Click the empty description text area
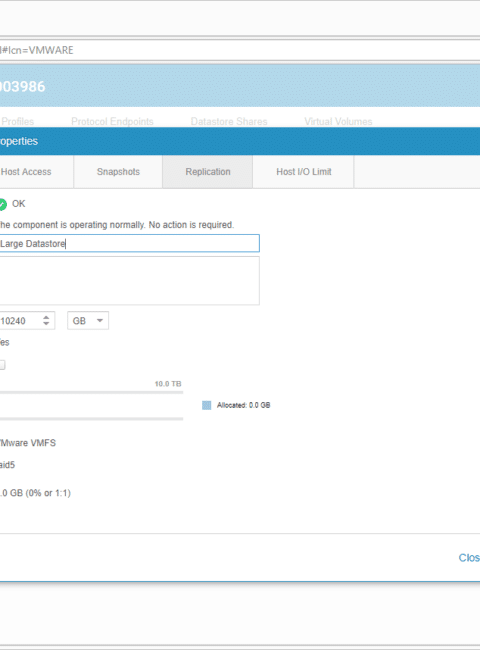 [129, 281]
